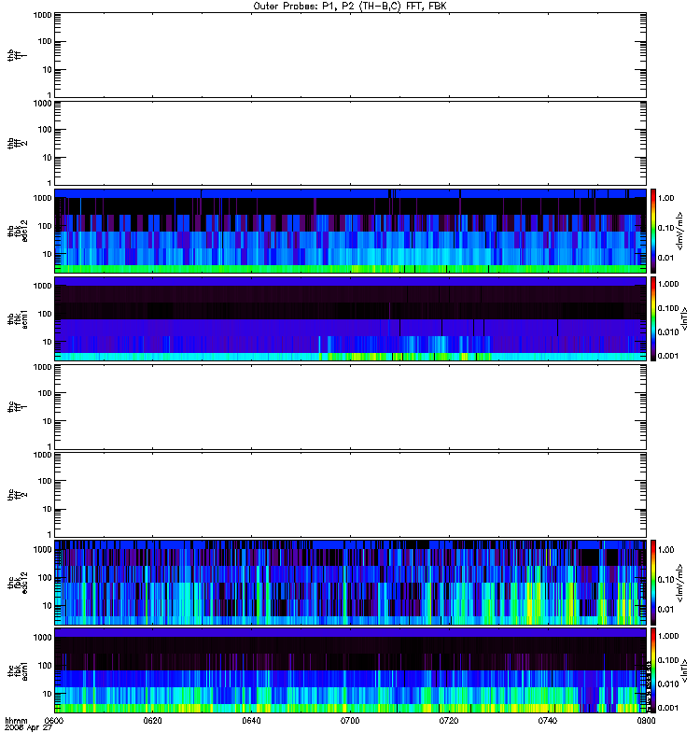Click the '100' y-axis label of thb fft 1

(x=45, y=41)
